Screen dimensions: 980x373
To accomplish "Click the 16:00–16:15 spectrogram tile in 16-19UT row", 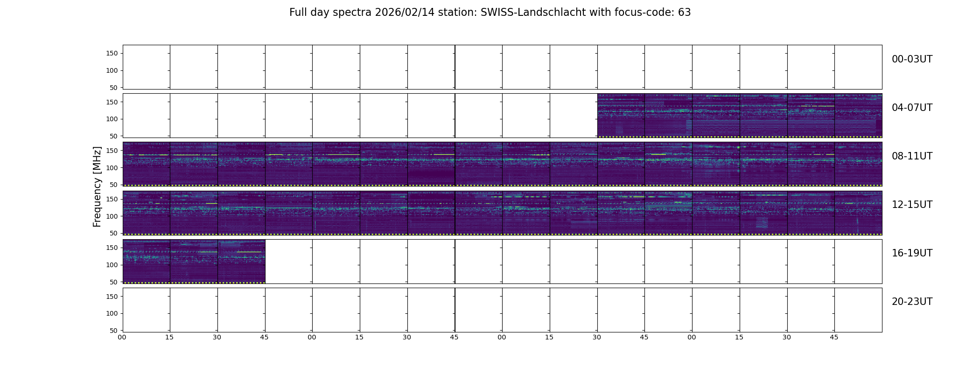I will click(x=147, y=262).
